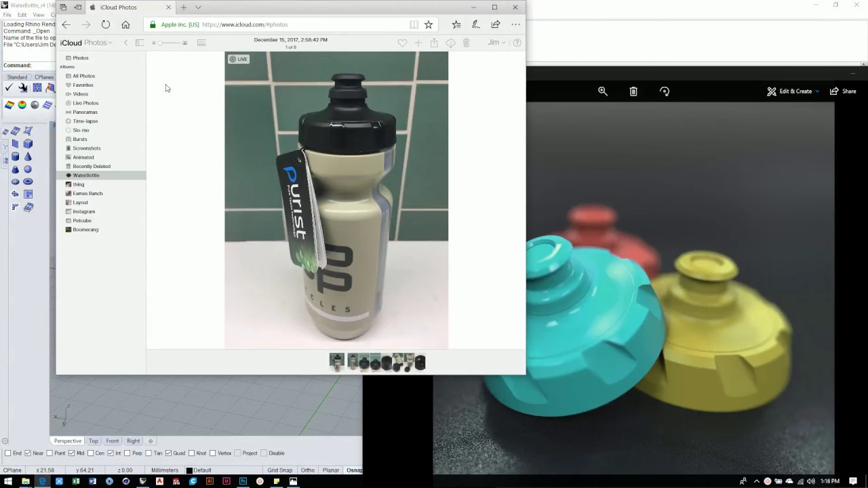Delete image with Photos app trash icon
Viewport: 868px width, 488px height.
click(633, 91)
